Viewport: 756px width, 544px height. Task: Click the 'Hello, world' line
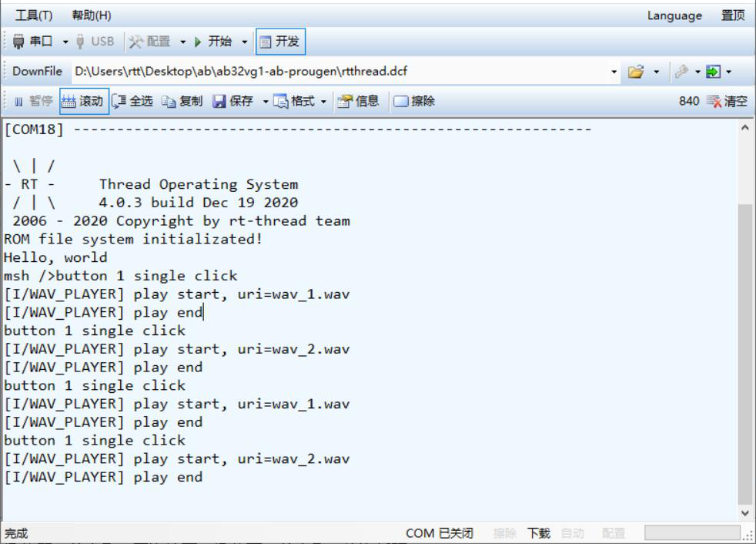coord(55,257)
